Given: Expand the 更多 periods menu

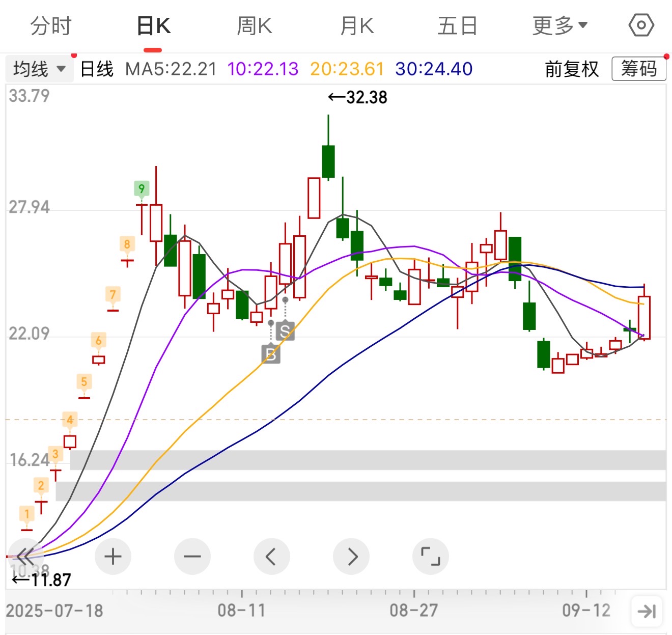Looking at the screenshot, I should coord(559,25).
